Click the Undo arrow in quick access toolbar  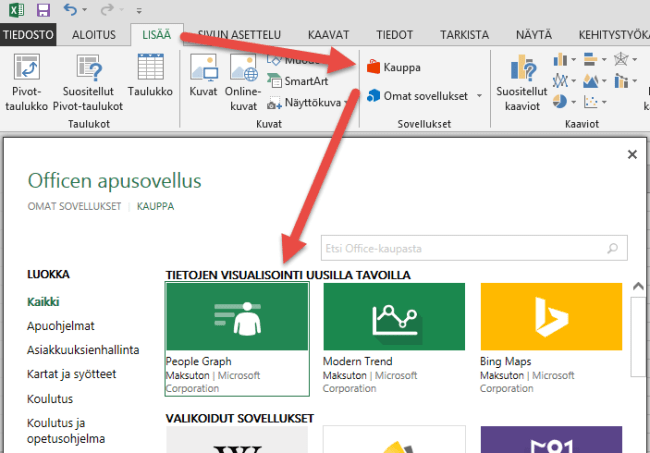click(69, 11)
